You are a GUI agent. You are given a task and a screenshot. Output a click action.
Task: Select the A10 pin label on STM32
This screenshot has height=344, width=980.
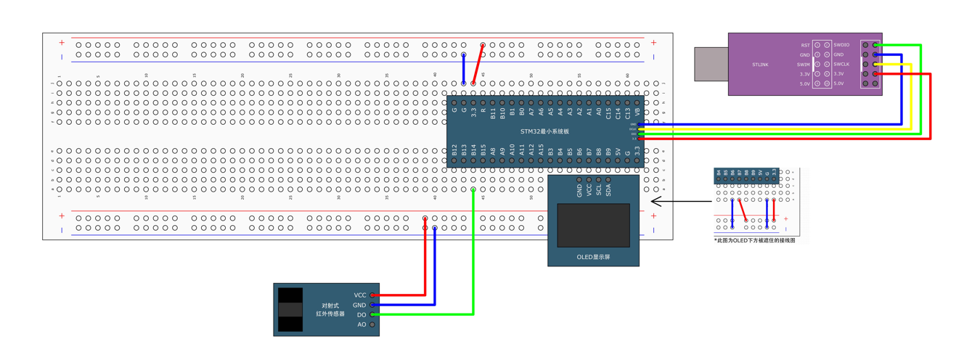512,151
